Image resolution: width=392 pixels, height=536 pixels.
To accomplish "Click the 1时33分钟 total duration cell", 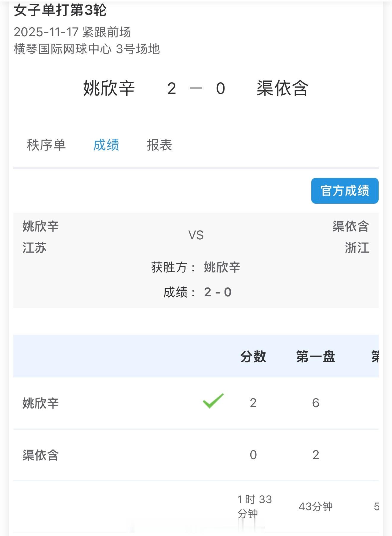I will [254, 507].
